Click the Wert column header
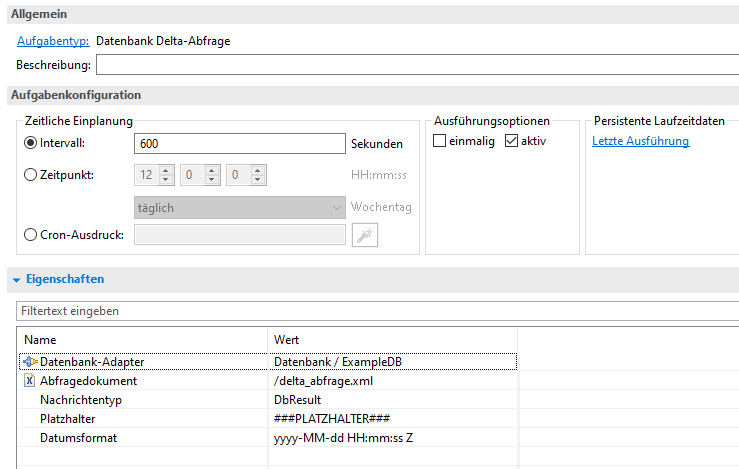The width and height of the screenshot is (739, 469). coord(393,340)
